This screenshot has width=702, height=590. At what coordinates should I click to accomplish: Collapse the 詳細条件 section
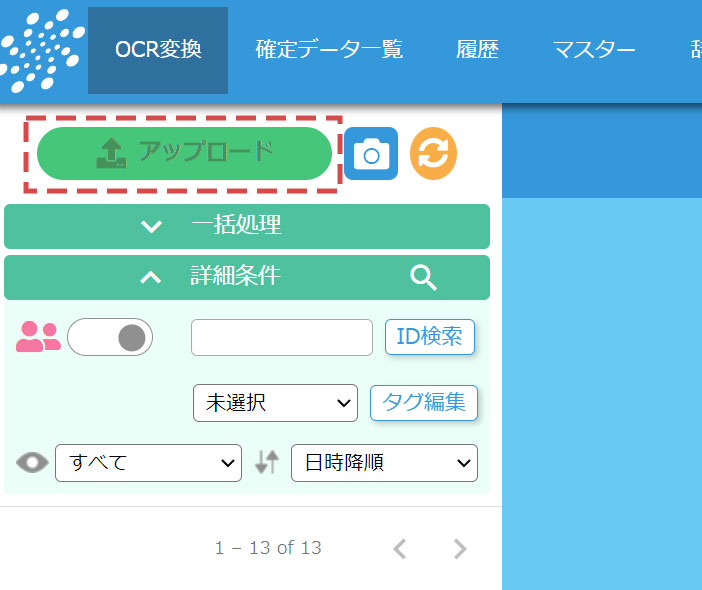(150, 277)
